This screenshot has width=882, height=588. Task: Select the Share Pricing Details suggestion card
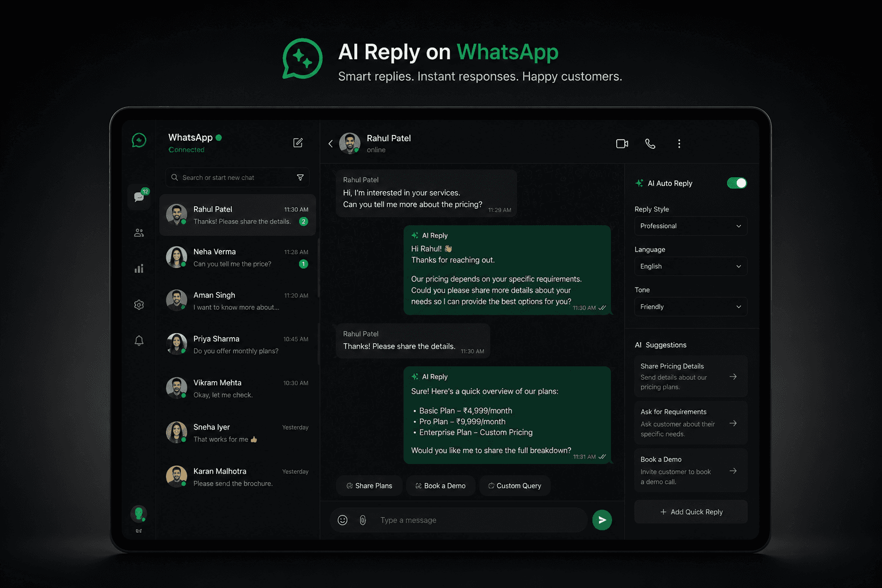click(x=691, y=376)
